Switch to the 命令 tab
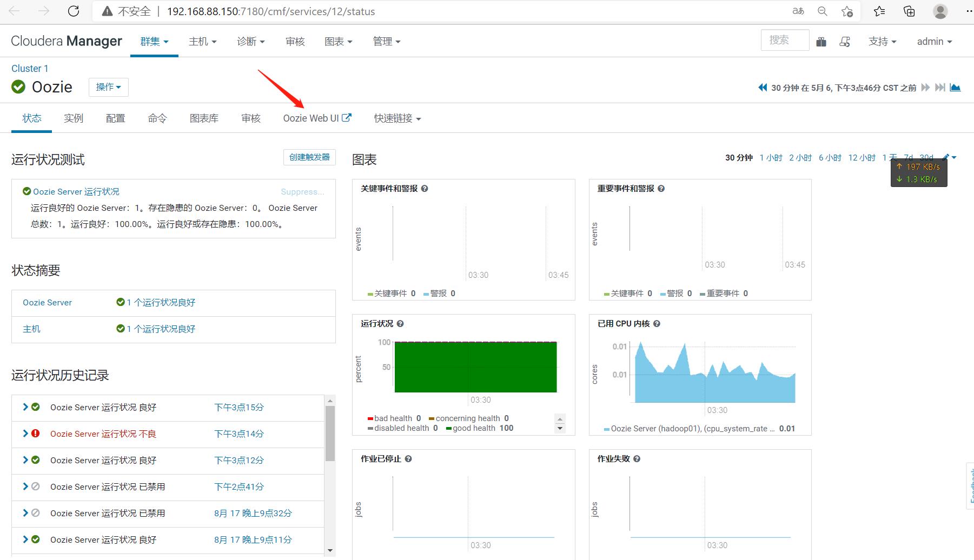 [157, 118]
